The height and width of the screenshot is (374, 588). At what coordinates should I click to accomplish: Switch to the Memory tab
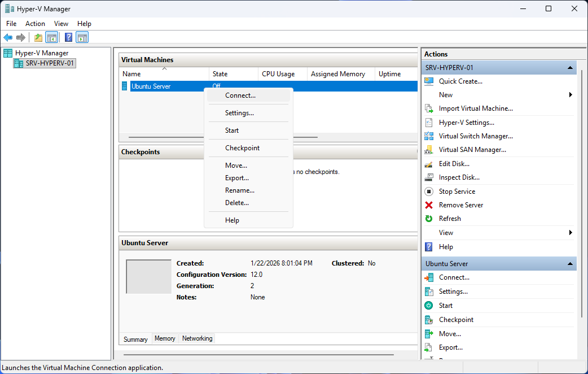[x=165, y=338]
